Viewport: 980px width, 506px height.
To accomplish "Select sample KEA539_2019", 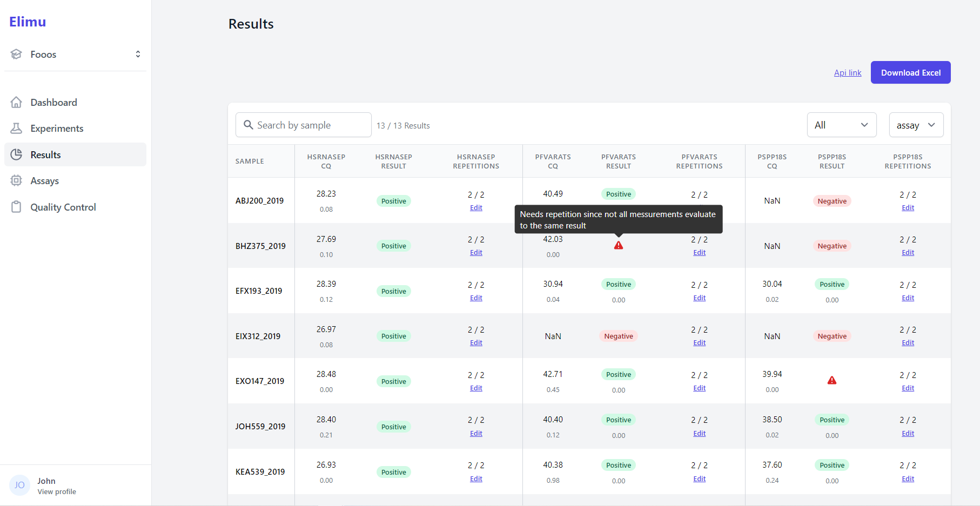I will pyautogui.click(x=260, y=471).
